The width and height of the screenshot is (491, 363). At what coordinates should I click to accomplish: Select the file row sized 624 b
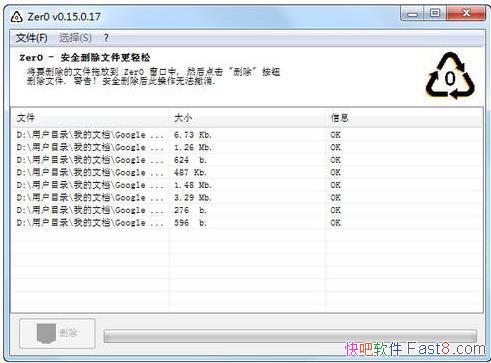click(x=247, y=160)
